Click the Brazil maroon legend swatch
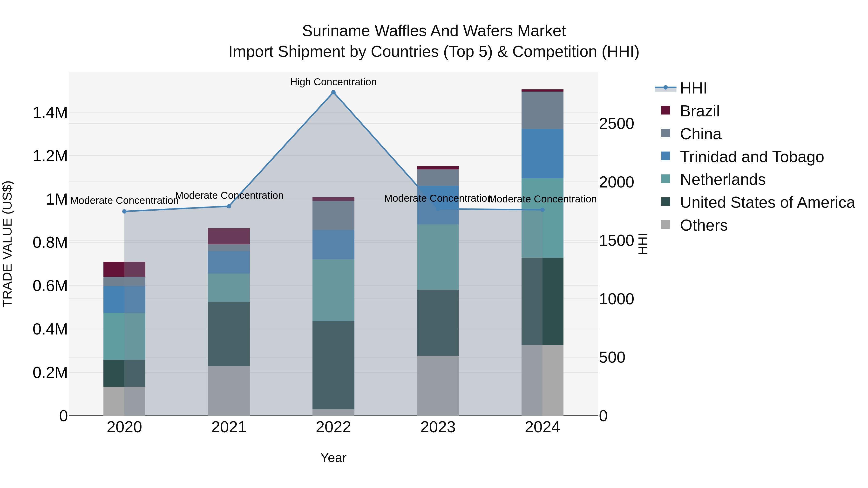Viewport: 868px width, 488px height. click(665, 110)
